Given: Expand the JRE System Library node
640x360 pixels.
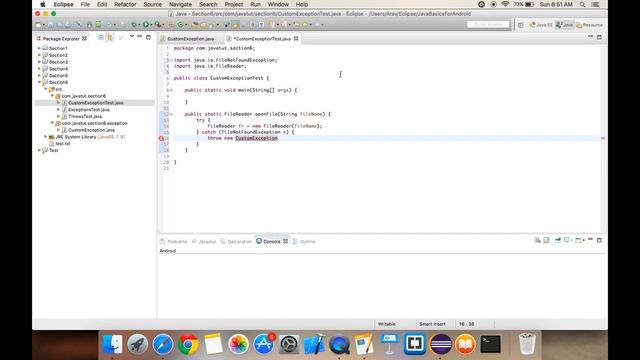Looking at the screenshot, I should tap(46, 137).
